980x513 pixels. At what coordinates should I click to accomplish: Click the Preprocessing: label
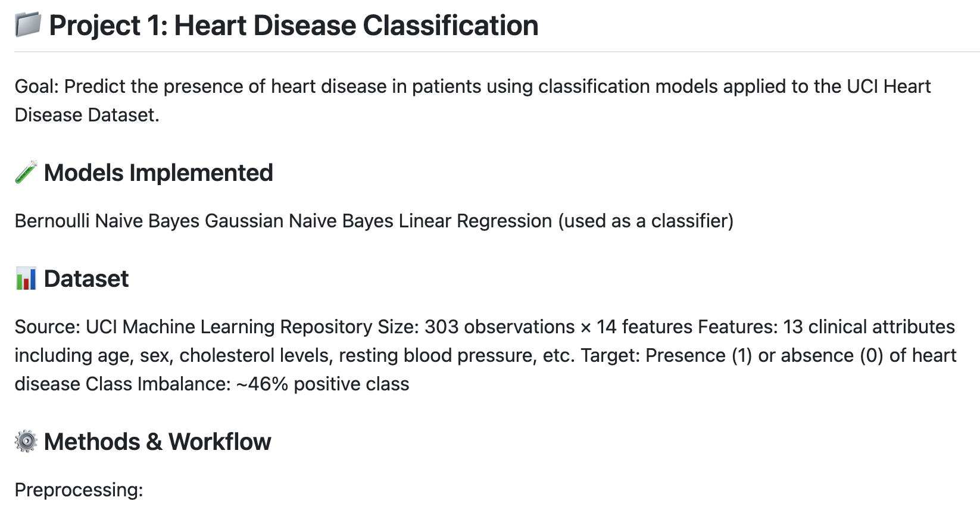tap(79, 490)
